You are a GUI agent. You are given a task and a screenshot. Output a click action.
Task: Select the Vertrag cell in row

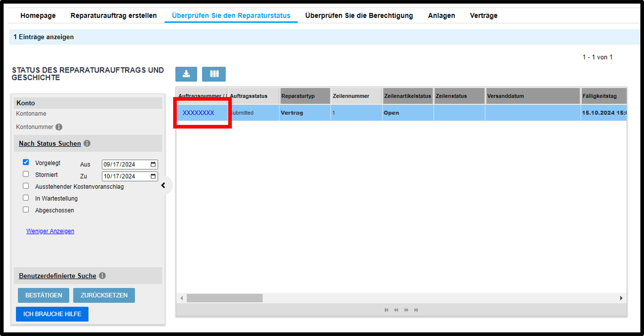(305, 113)
